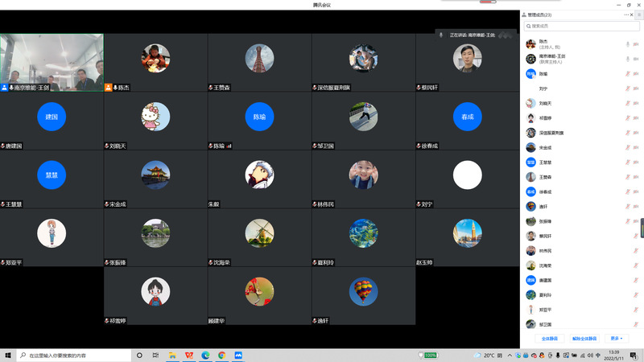Click hot air balloon avatar of 逸轩

click(364, 291)
